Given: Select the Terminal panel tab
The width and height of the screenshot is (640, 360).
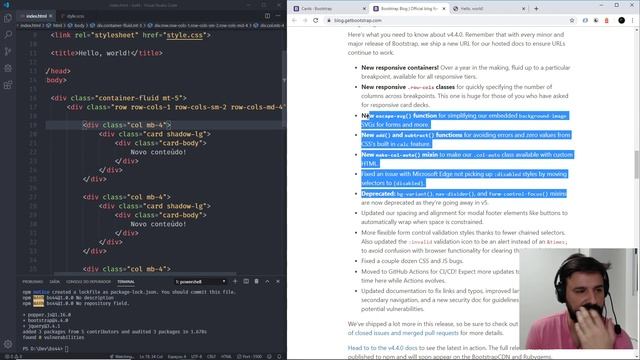Looking at the screenshot, I should coord(126,282).
